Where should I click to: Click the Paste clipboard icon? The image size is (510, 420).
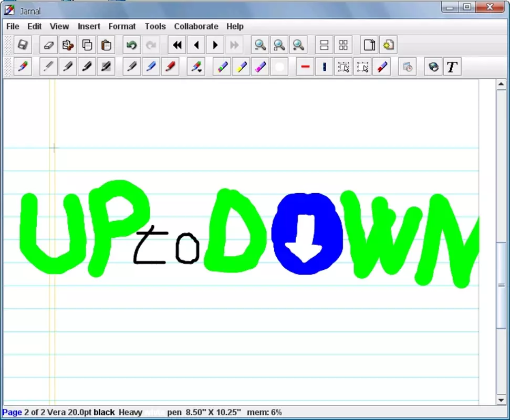(106, 45)
